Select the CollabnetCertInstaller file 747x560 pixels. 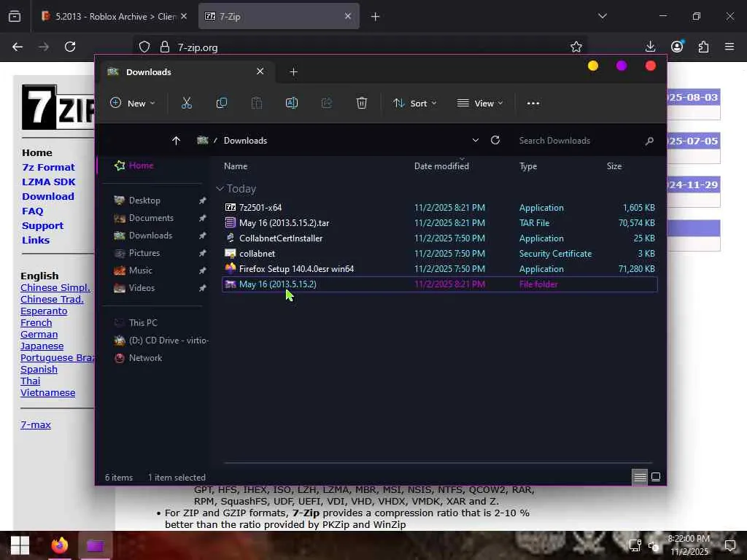pyautogui.click(x=440, y=238)
